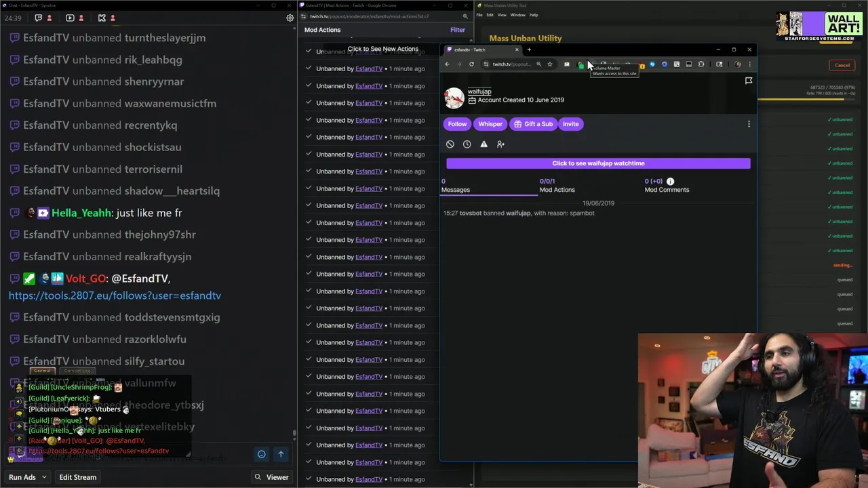This screenshot has height=488, width=868.
Task: Cancel the Mass Unban Utility operation
Action: (x=842, y=65)
